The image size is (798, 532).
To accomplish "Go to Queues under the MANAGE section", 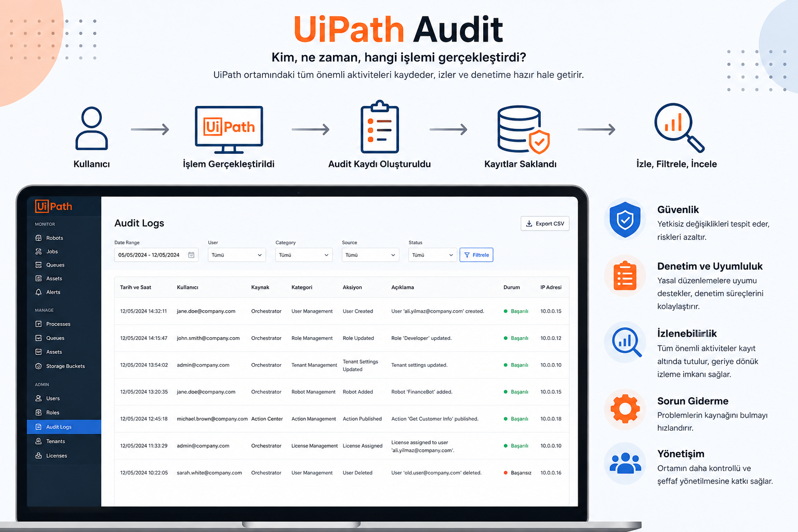I will tap(55, 338).
